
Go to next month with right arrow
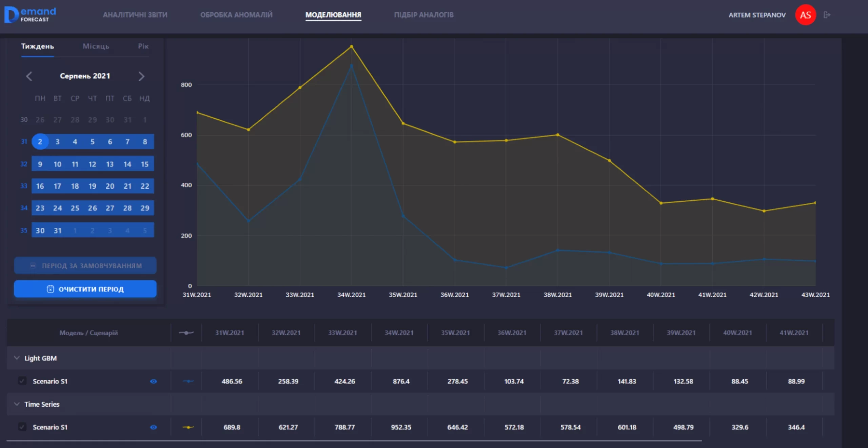point(141,76)
